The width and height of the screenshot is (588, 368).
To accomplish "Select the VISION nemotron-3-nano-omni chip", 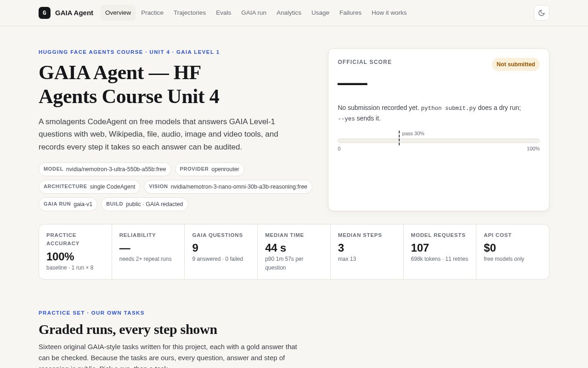I will tap(228, 187).
